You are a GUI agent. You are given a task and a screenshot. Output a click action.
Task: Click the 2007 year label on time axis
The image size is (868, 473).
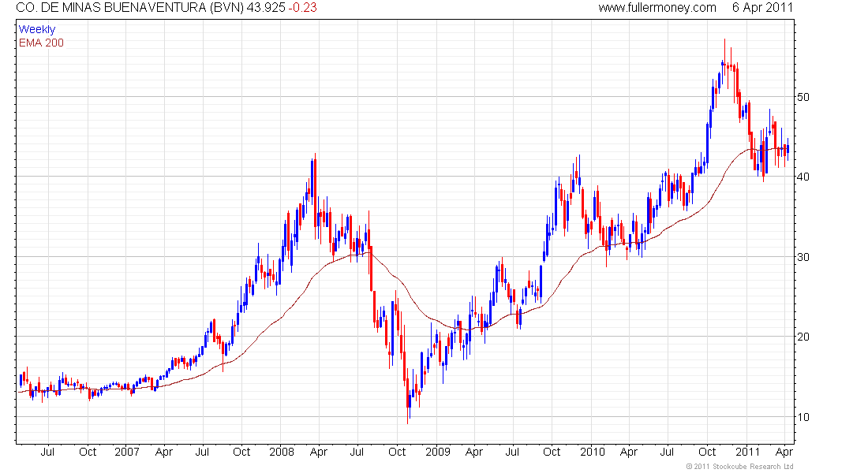pyautogui.click(x=127, y=452)
